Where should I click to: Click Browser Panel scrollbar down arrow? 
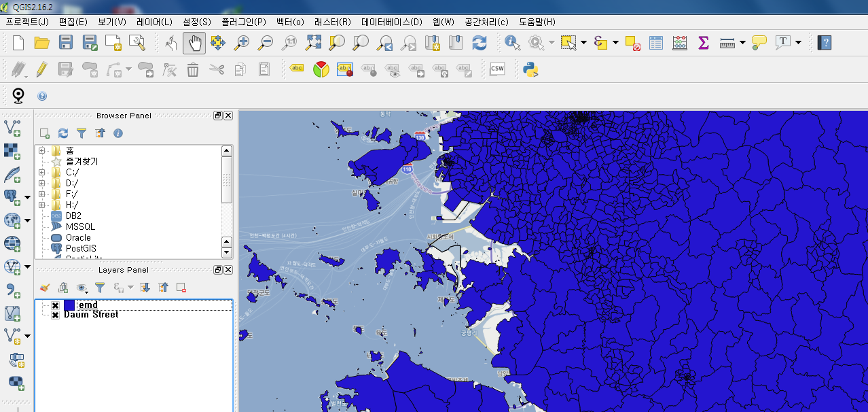pos(227,253)
